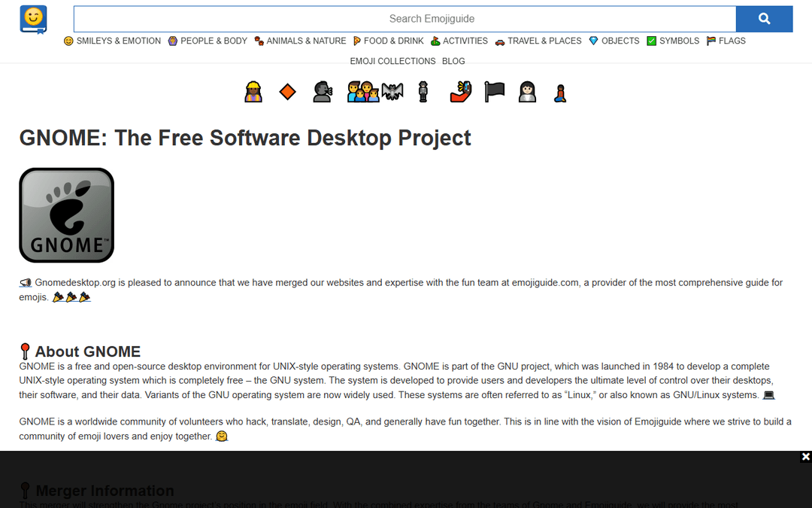The height and width of the screenshot is (508, 812).
Task: Select the selfie hand emoji
Action: 461,93
